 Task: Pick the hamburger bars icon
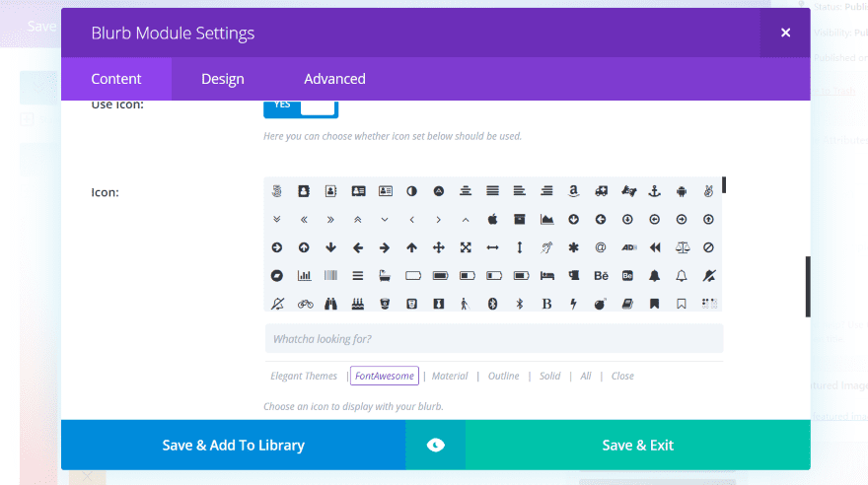[x=358, y=275]
